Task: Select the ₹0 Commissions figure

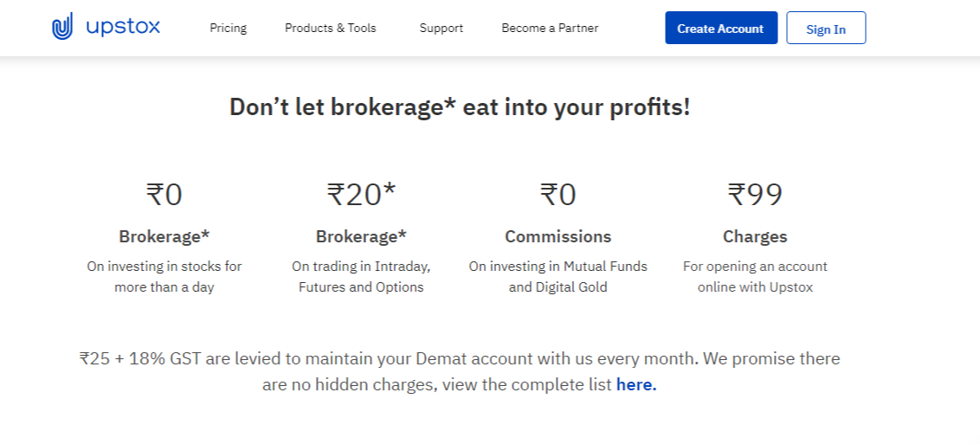Action: coord(558,194)
